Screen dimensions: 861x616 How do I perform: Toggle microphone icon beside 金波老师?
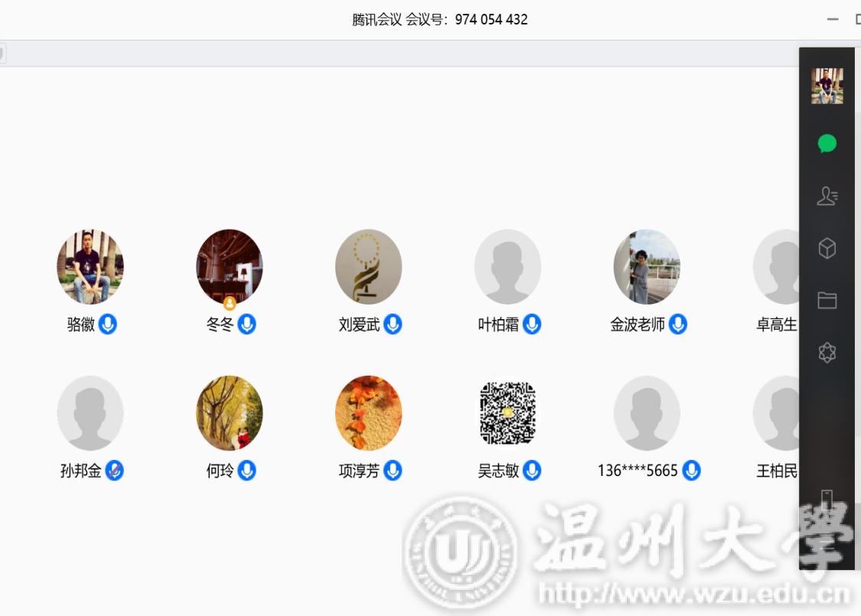coord(677,324)
